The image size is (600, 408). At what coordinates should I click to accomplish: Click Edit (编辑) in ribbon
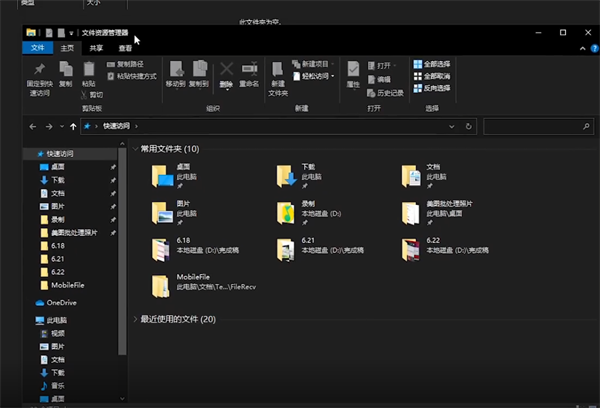point(379,79)
